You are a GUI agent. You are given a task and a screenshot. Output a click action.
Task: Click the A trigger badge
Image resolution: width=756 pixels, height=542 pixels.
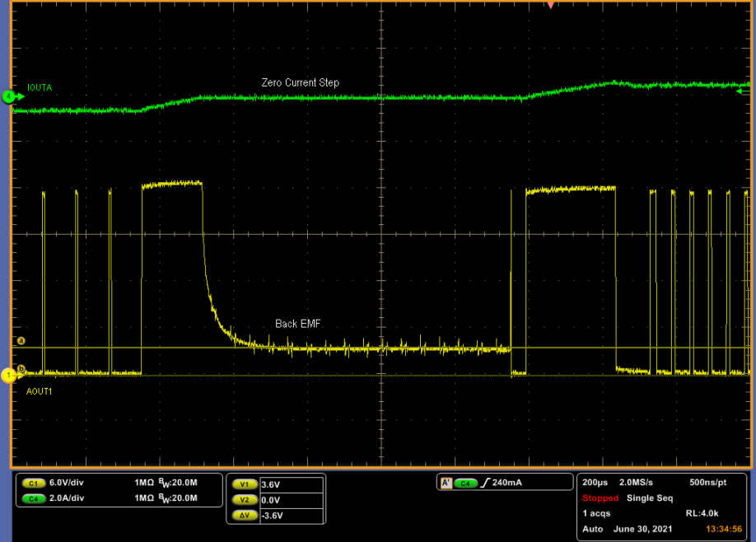coord(446,483)
